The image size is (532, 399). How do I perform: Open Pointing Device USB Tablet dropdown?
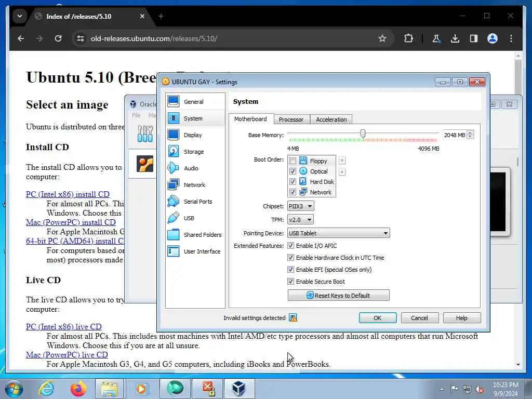tap(339, 233)
